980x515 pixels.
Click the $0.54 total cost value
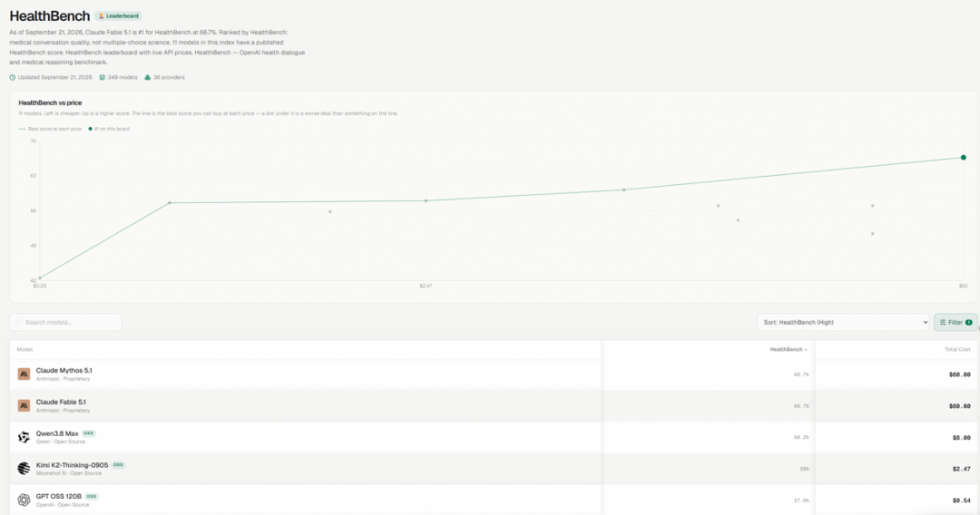[961, 500]
